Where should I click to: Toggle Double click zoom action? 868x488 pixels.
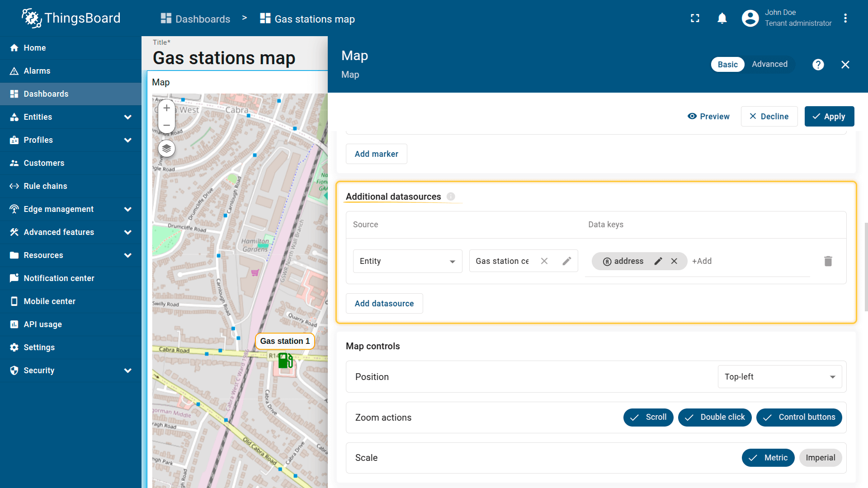714,418
